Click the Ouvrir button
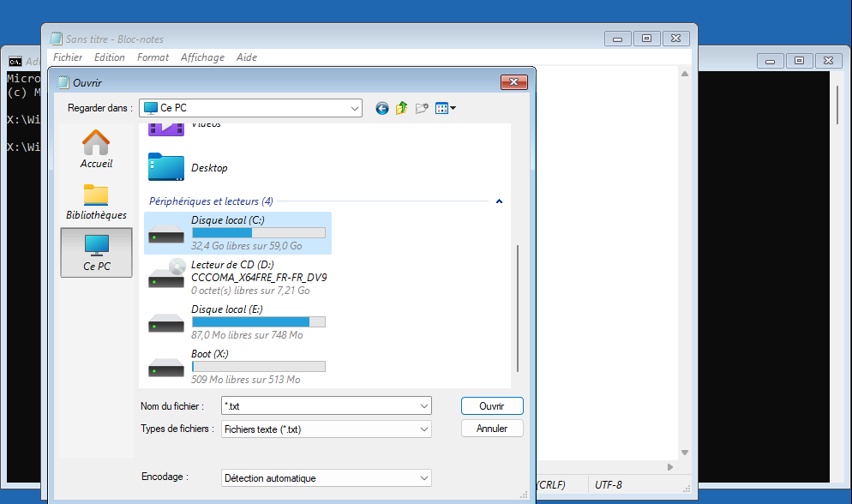Screen dimensions: 852x504 pos(491,406)
